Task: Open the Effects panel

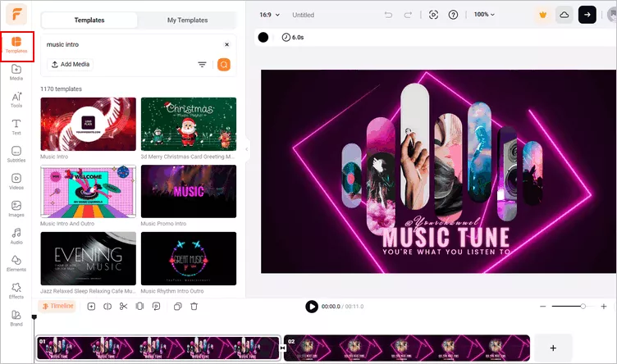Action: pyautogui.click(x=16, y=291)
